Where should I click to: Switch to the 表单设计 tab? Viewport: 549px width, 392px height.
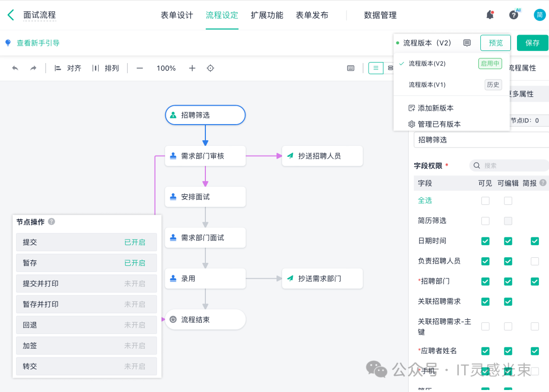(177, 15)
